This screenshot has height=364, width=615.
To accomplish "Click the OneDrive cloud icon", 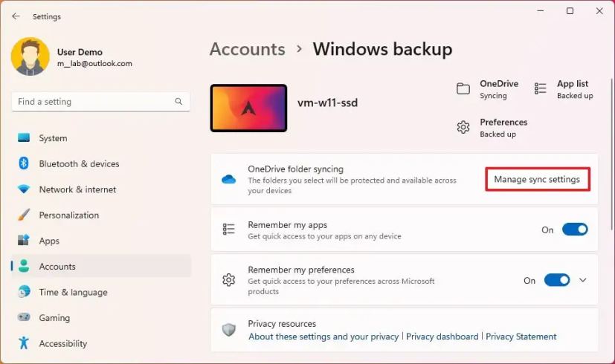I will (x=229, y=180).
